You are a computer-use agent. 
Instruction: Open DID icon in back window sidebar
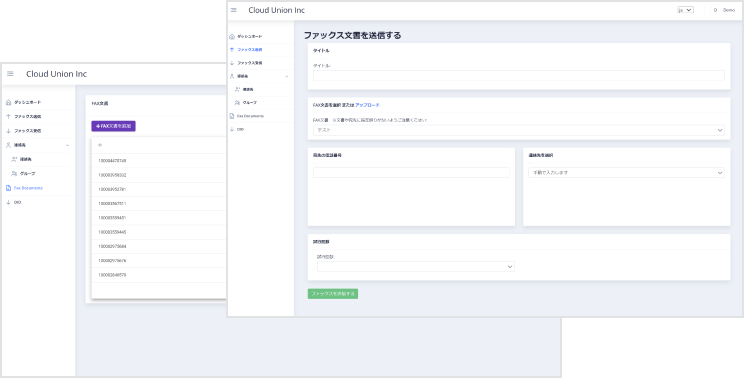pyautogui.click(x=9, y=202)
